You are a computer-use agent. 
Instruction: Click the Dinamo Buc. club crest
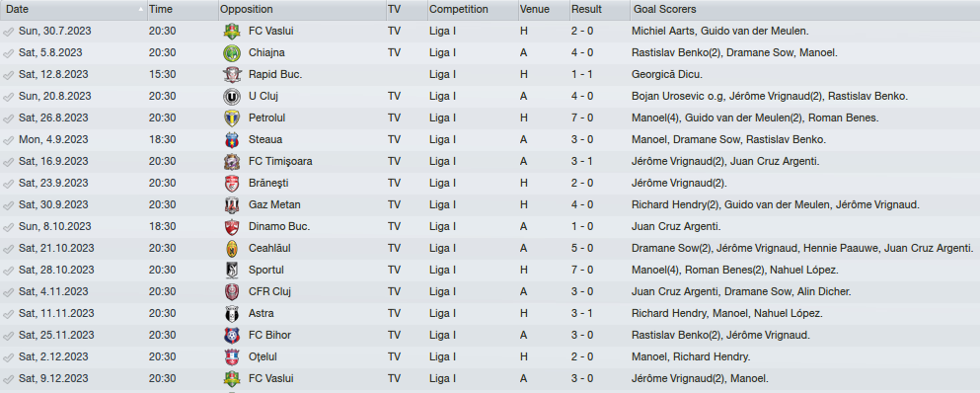[x=231, y=226]
